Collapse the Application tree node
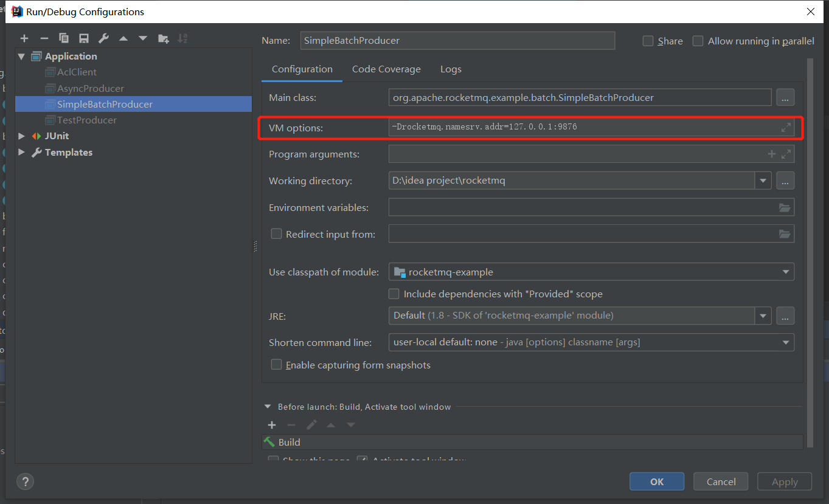Viewport: 829px width, 504px height. tap(22, 57)
